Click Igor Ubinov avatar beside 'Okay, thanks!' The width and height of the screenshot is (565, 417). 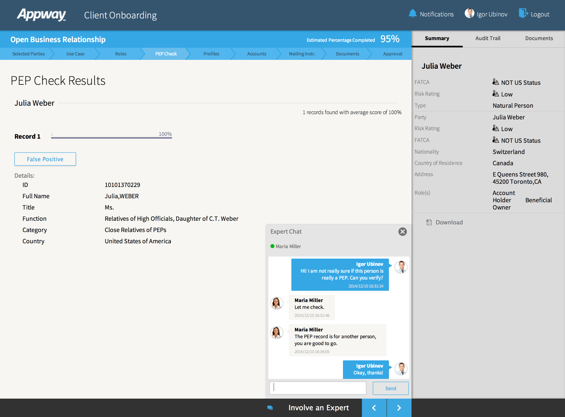point(401,369)
